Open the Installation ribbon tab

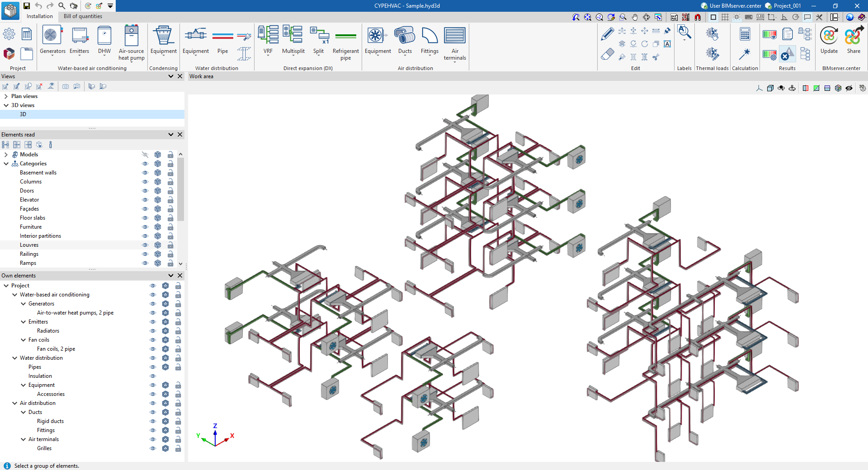40,16
